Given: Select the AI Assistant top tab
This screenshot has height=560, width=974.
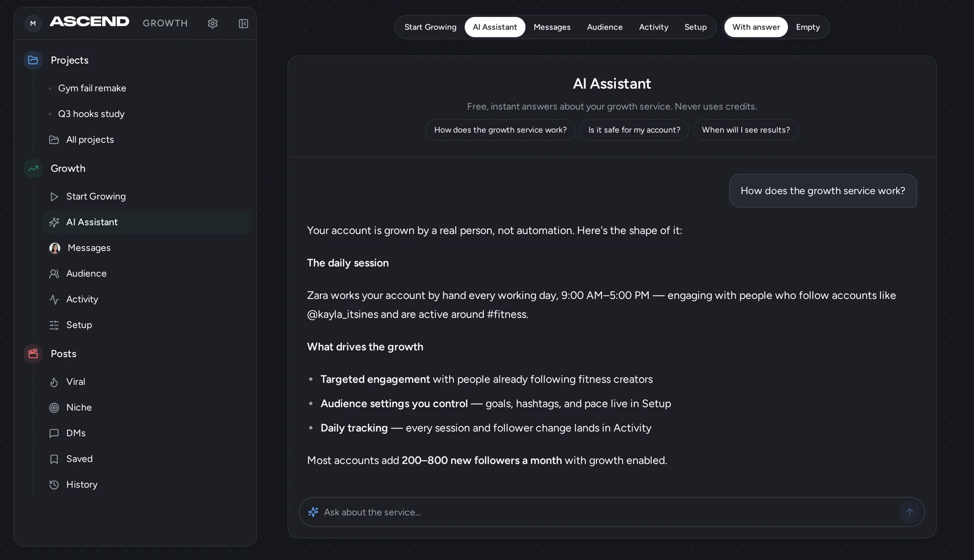Looking at the screenshot, I should (x=495, y=27).
